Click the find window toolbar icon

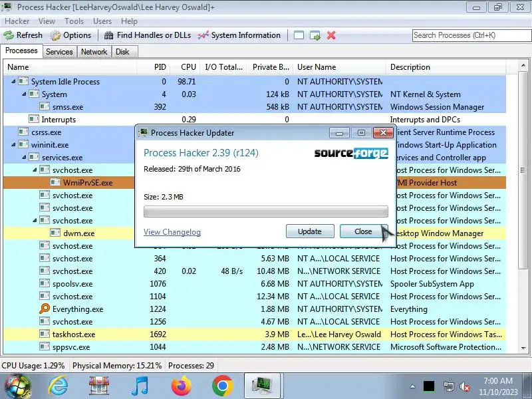click(299, 35)
